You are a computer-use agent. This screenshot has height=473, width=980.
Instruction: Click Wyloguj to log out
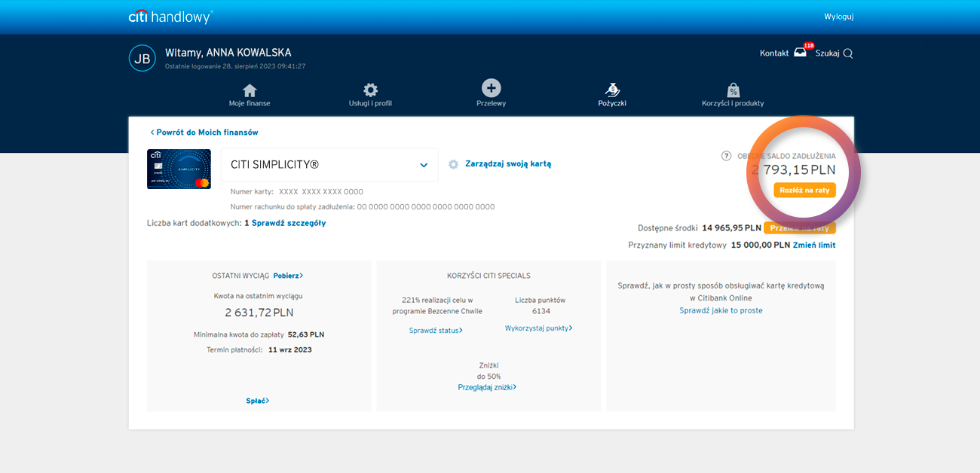click(x=838, y=17)
